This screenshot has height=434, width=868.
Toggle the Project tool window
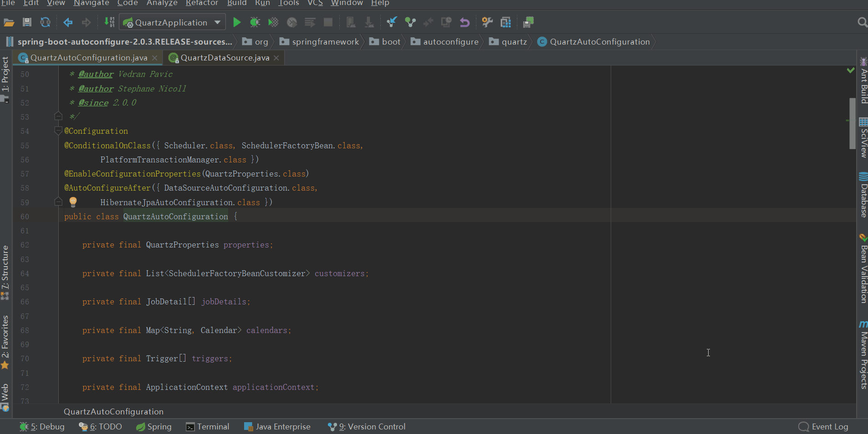click(x=5, y=79)
